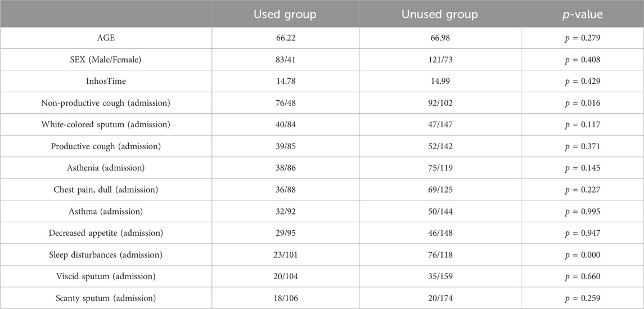Screen dimensions: 644x309
Task: Click the Unused group column header
Action: pos(440,15)
